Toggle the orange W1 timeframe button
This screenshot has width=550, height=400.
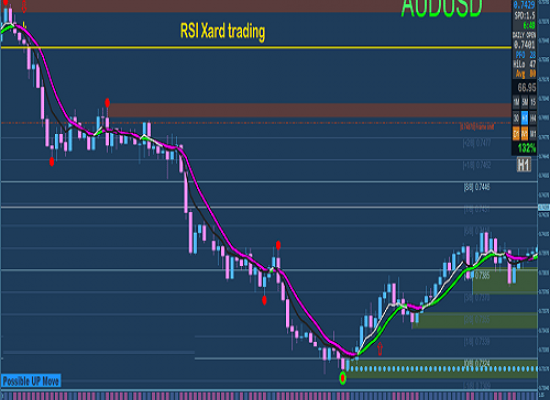(x=524, y=134)
